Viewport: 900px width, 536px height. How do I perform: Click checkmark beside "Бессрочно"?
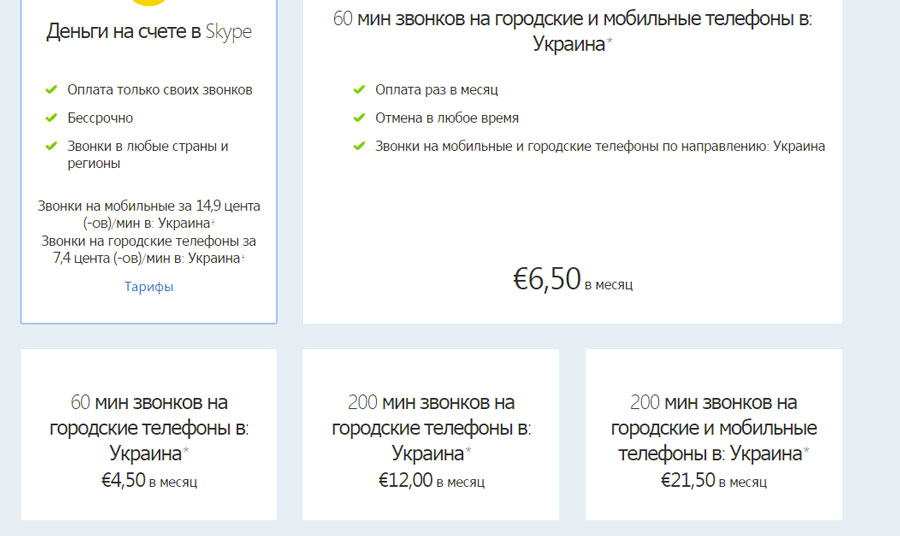(x=51, y=118)
